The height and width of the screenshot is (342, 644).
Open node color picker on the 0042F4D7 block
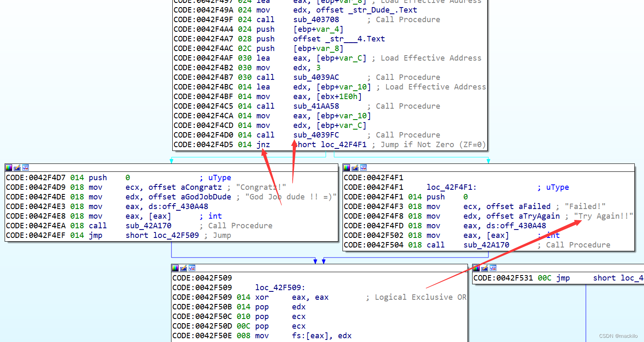coord(9,168)
